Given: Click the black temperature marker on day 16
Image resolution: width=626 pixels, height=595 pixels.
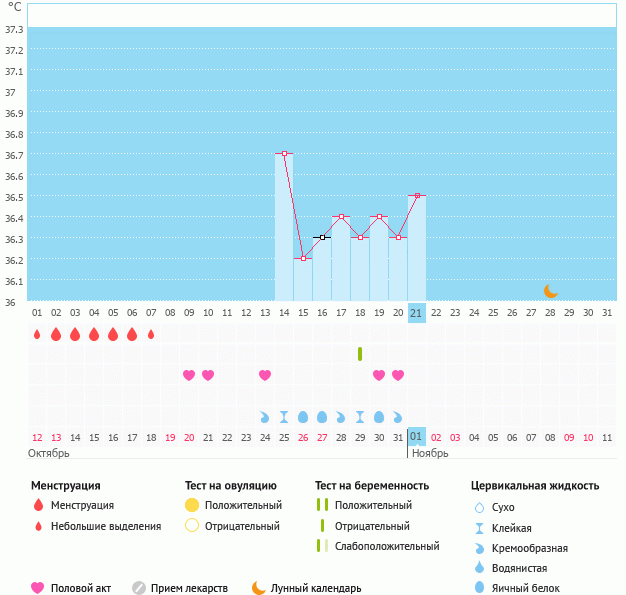Looking at the screenshot, I should pos(322,238).
